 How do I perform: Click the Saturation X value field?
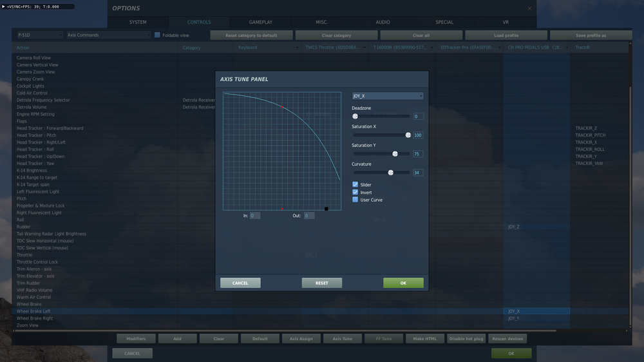pyautogui.click(x=418, y=135)
